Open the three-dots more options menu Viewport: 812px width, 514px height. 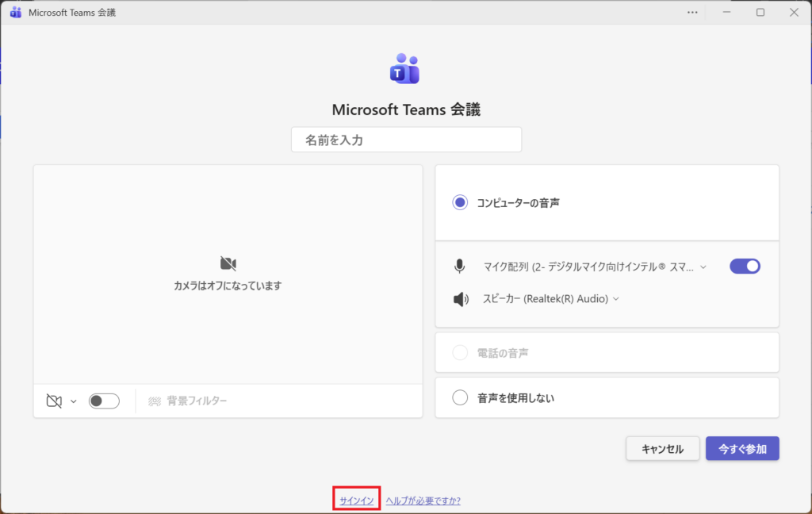pos(693,12)
